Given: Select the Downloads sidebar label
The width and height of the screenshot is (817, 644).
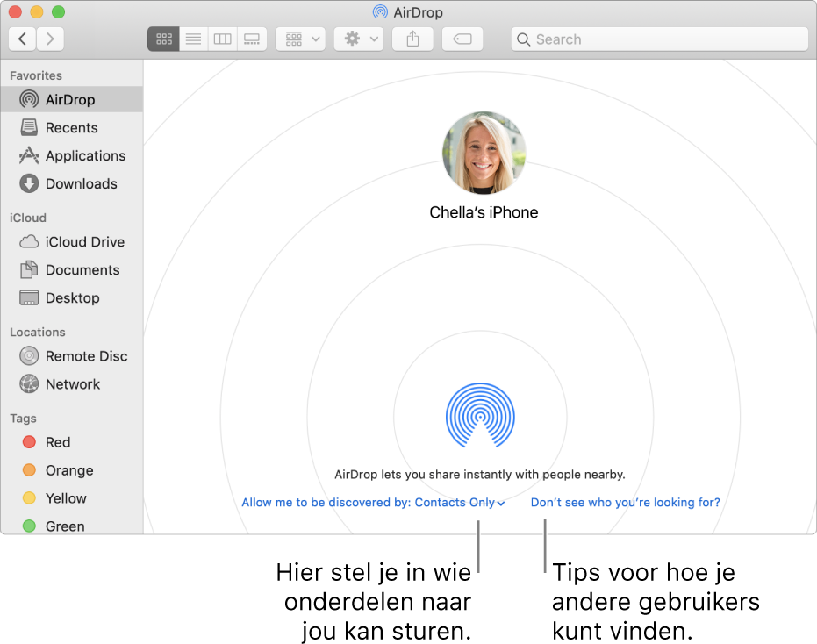Looking at the screenshot, I should (82, 183).
